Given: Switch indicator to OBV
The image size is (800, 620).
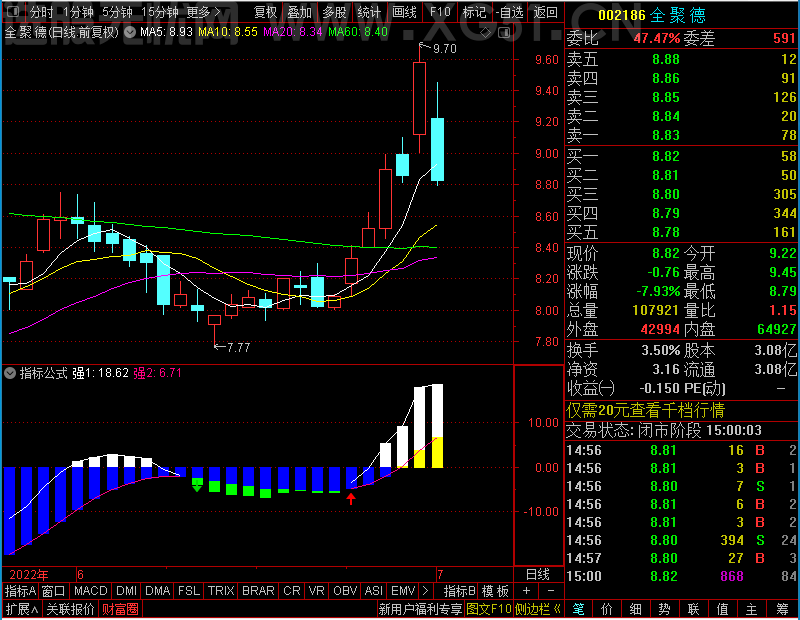Looking at the screenshot, I should (x=345, y=591).
